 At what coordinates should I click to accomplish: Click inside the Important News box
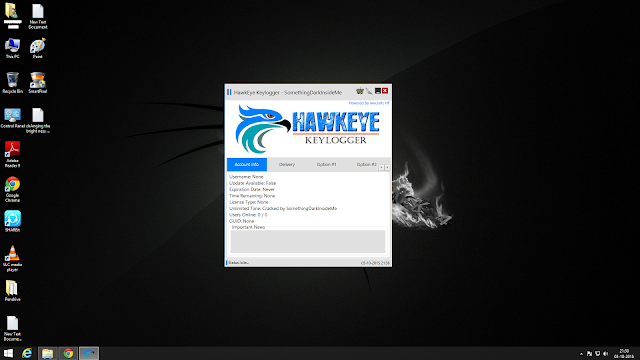point(308,241)
